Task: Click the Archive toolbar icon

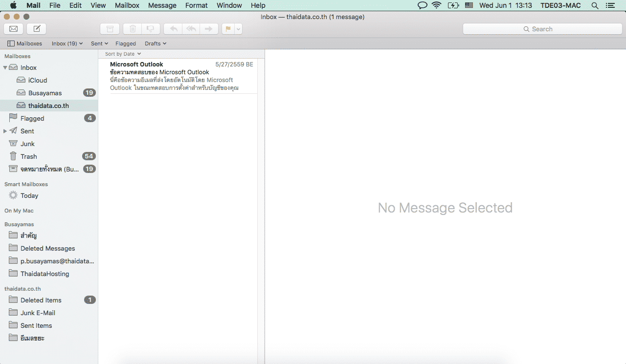Action: tap(110, 29)
